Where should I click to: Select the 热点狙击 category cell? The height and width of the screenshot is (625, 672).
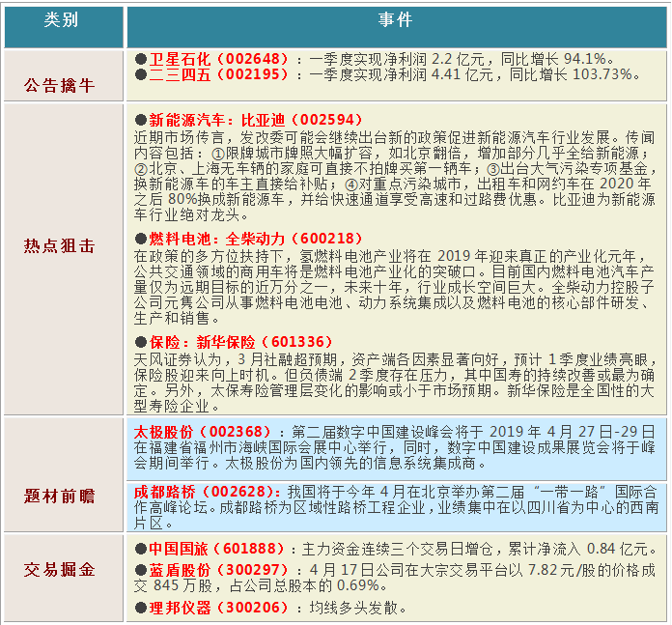(x=64, y=259)
